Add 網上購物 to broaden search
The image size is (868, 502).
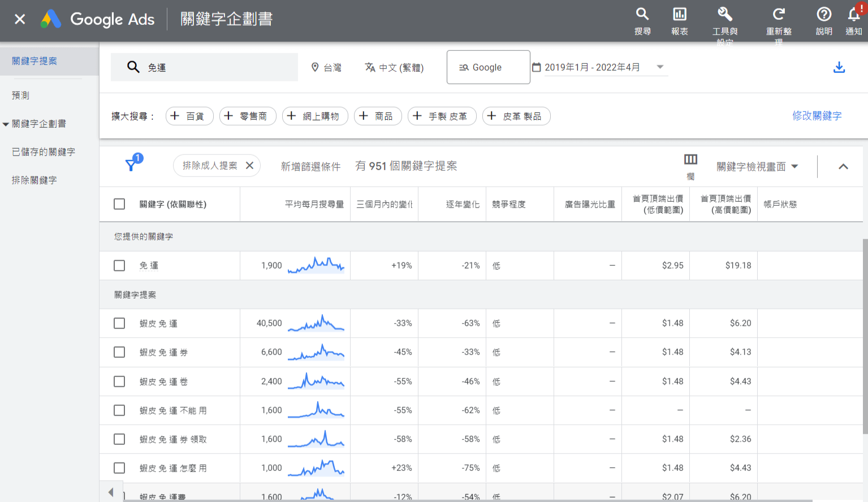[x=315, y=116]
